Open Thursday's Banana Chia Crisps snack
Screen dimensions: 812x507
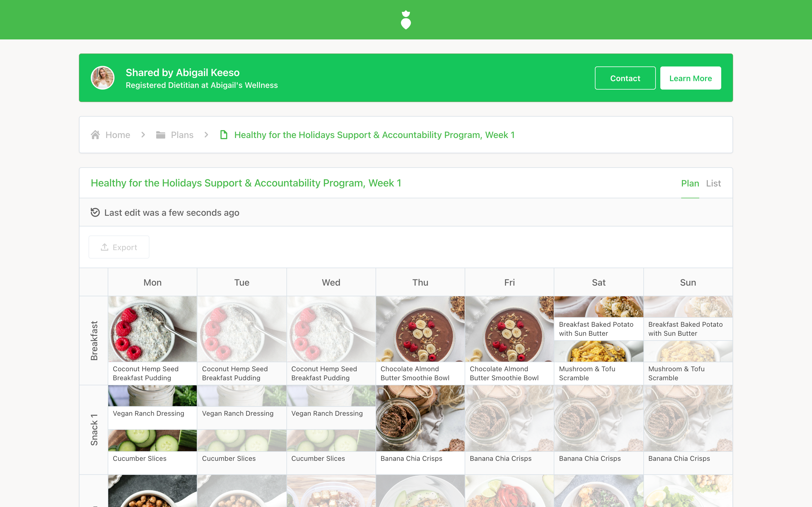[420, 429]
